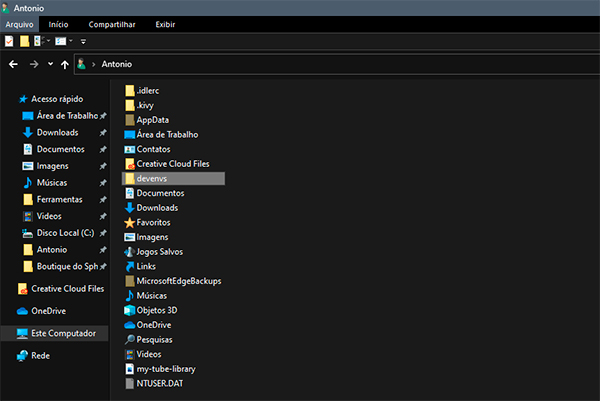The width and height of the screenshot is (600, 401).
Task: Click the New folder icon in quick access toolbar
Action: [x=24, y=41]
